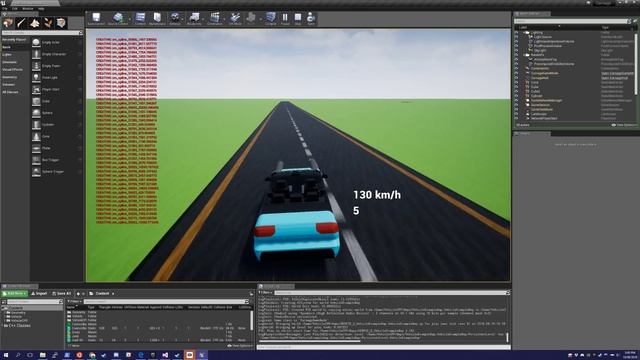Click Content Browser lock icon
This screenshot has width=640, height=360.
click(x=251, y=293)
